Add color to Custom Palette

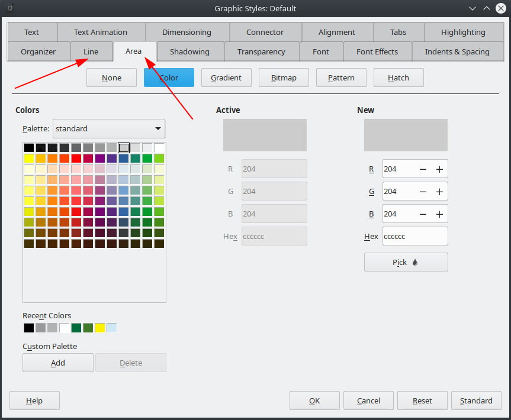(58, 363)
